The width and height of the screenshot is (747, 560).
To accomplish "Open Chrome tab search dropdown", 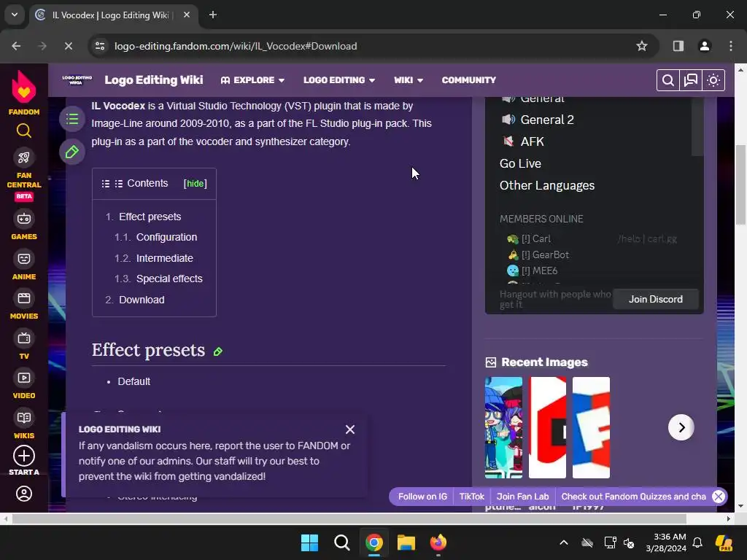I will [x=15, y=15].
